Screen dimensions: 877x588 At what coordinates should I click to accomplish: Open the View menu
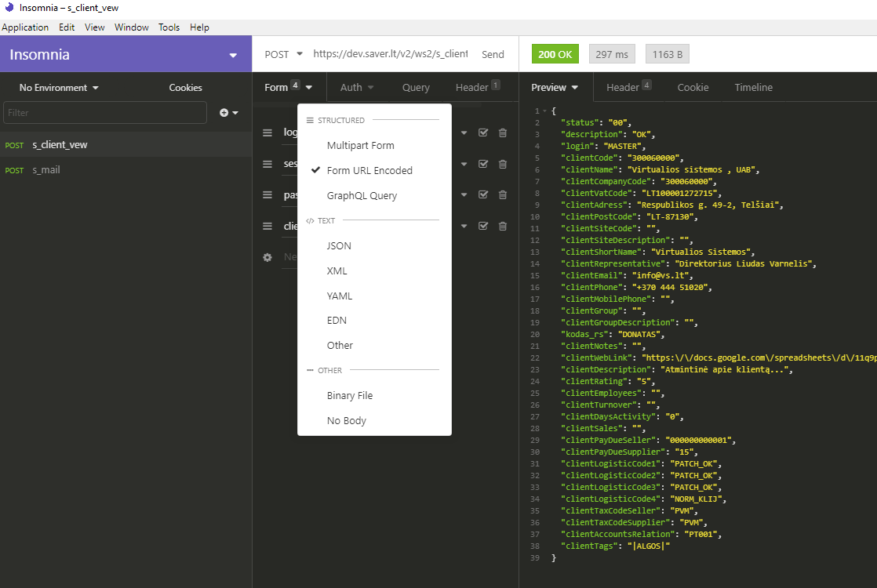94,27
